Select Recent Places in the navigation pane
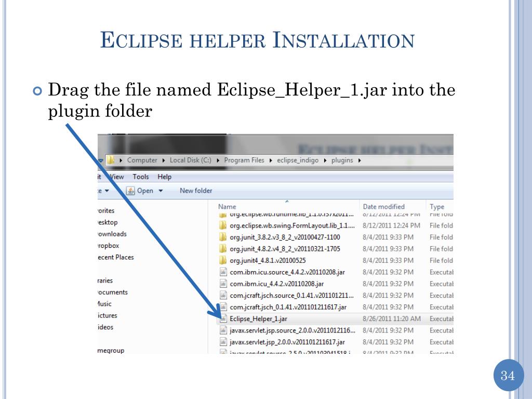The image size is (532, 399). point(116,257)
